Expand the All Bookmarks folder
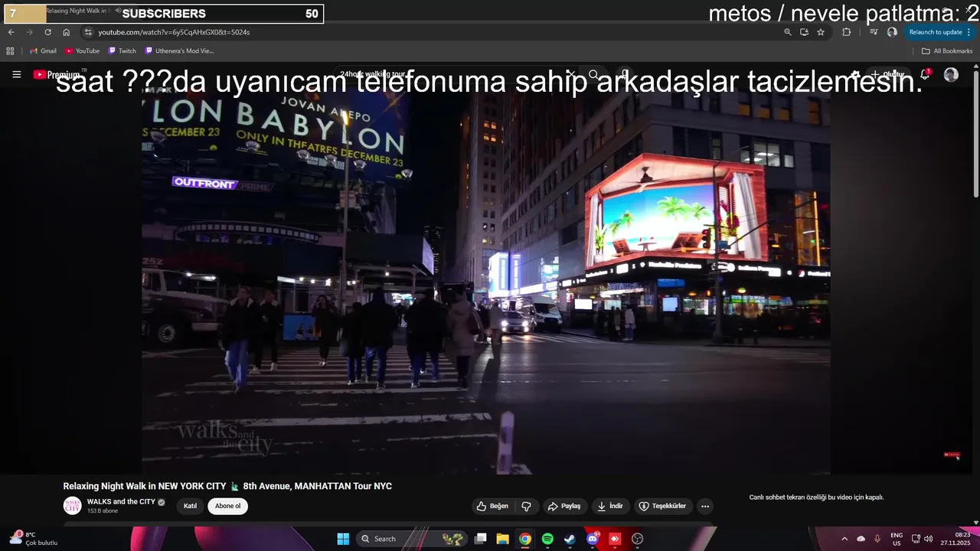This screenshot has width=980, height=551. pos(947,51)
